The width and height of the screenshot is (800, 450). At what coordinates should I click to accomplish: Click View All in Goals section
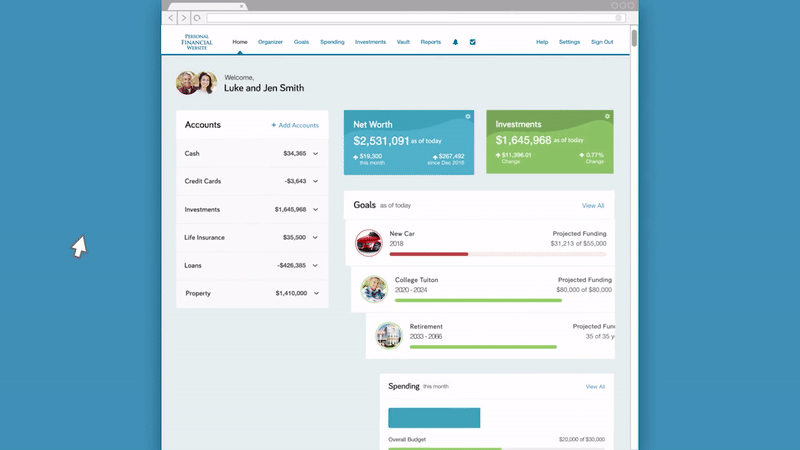(x=593, y=206)
